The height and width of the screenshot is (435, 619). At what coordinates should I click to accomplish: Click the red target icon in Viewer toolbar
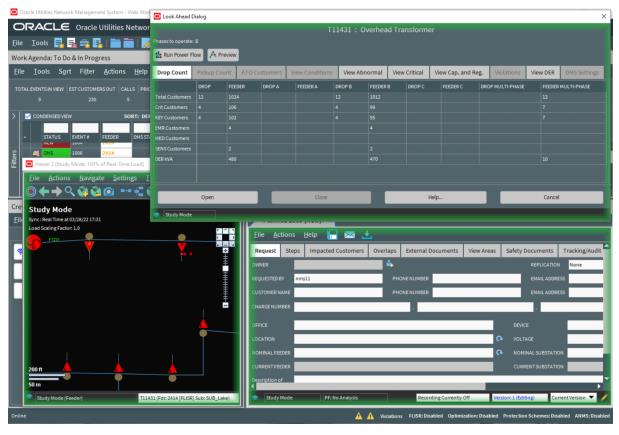31,191
